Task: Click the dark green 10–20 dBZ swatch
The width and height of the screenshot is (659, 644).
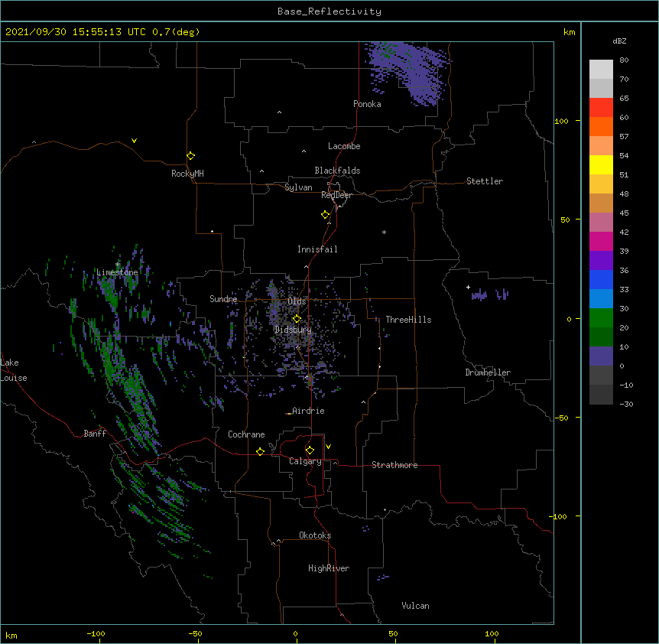Action: tap(601, 337)
